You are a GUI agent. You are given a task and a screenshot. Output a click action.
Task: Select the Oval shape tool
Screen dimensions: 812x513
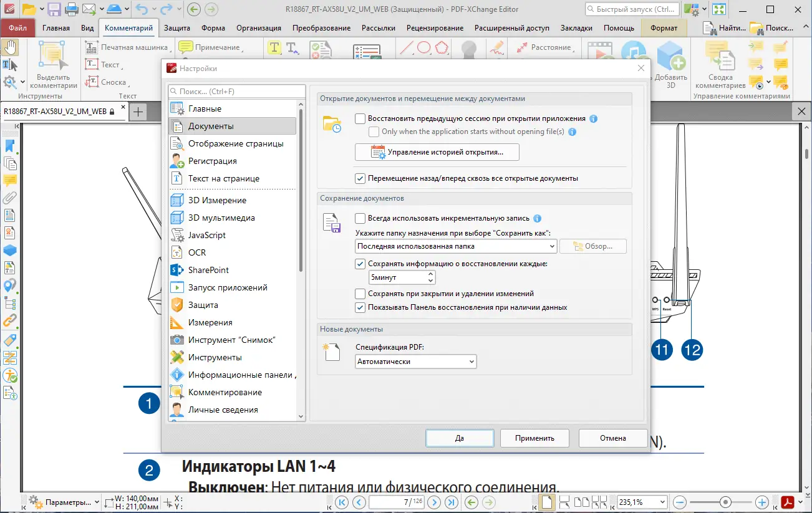[x=424, y=47]
